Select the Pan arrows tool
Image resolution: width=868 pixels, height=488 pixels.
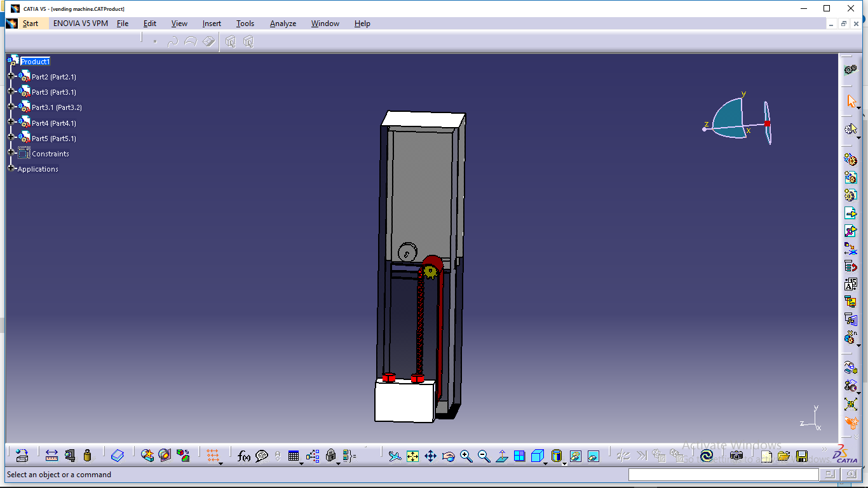430,456
